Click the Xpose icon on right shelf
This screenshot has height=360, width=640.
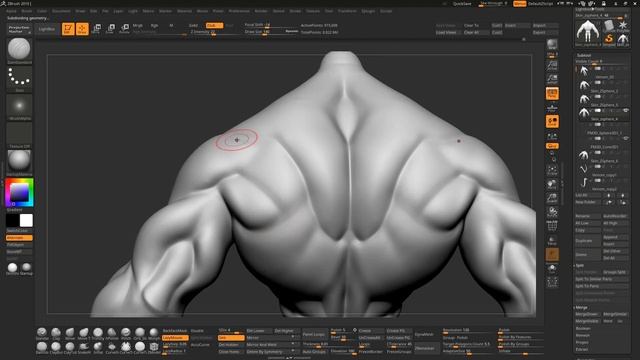[552, 282]
